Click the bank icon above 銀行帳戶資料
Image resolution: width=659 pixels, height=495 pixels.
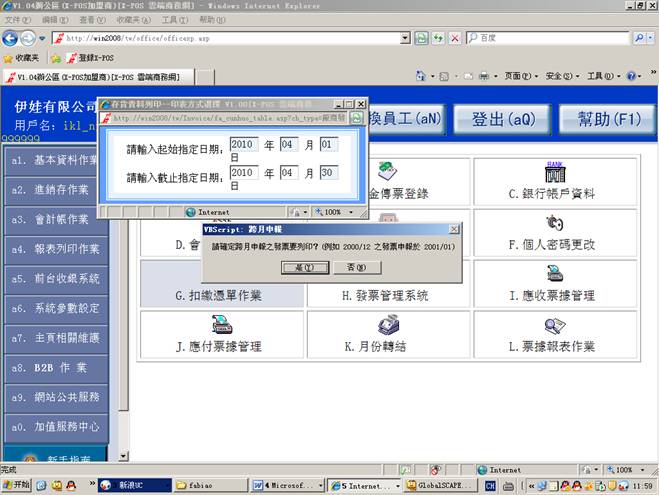[x=553, y=171]
